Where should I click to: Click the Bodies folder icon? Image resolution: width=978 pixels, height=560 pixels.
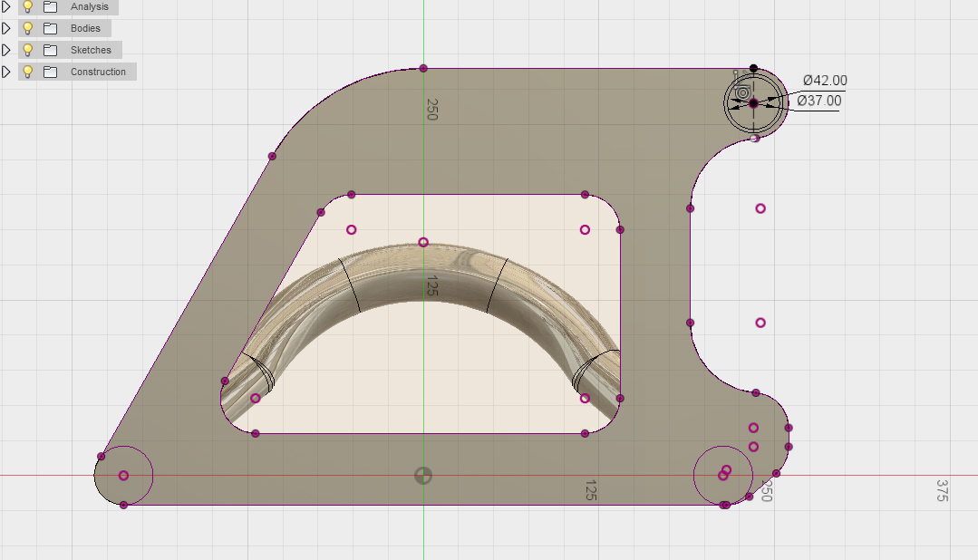pos(51,28)
